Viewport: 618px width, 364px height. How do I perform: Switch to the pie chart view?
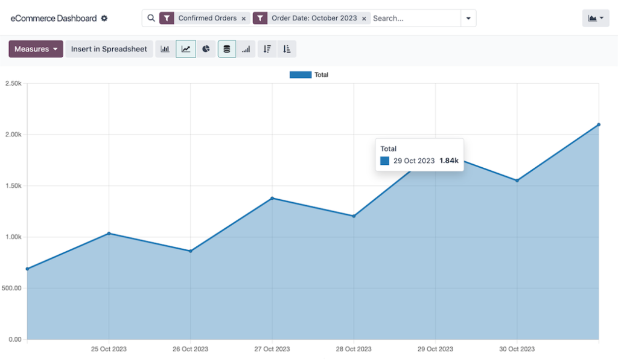click(x=206, y=49)
